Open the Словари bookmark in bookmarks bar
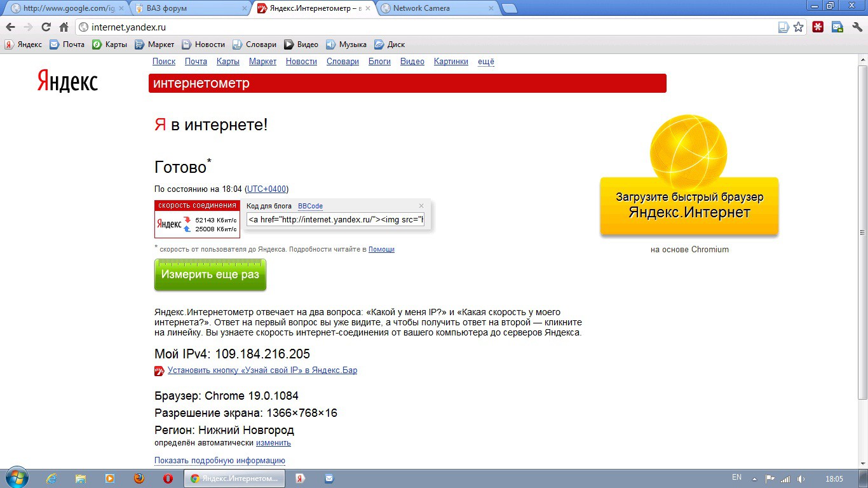The image size is (868, 488). tap(254, 44)
